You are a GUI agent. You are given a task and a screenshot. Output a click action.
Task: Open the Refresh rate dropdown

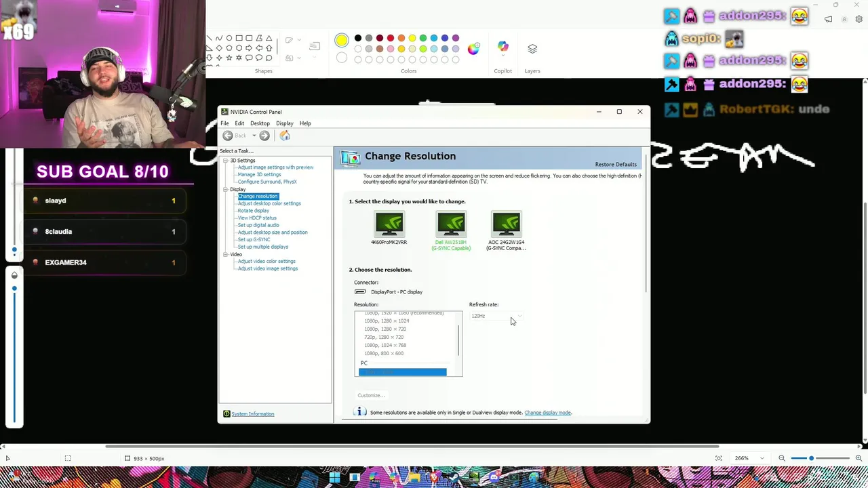[496, 316]
